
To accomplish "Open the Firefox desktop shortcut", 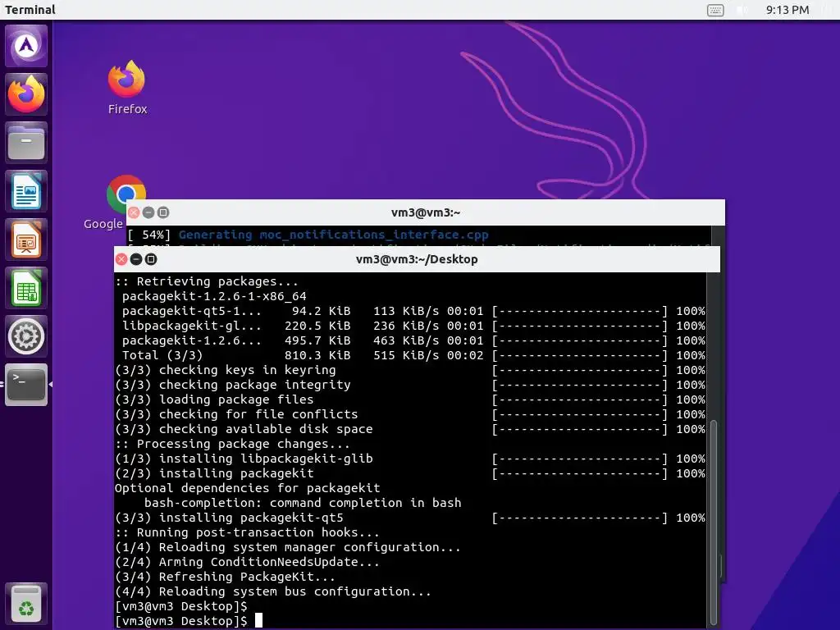I will (127, 87).
